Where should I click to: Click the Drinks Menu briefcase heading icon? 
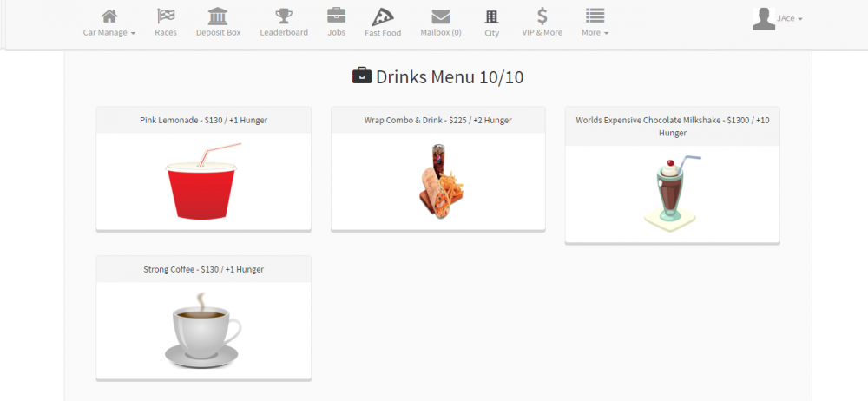pos(361,76)
